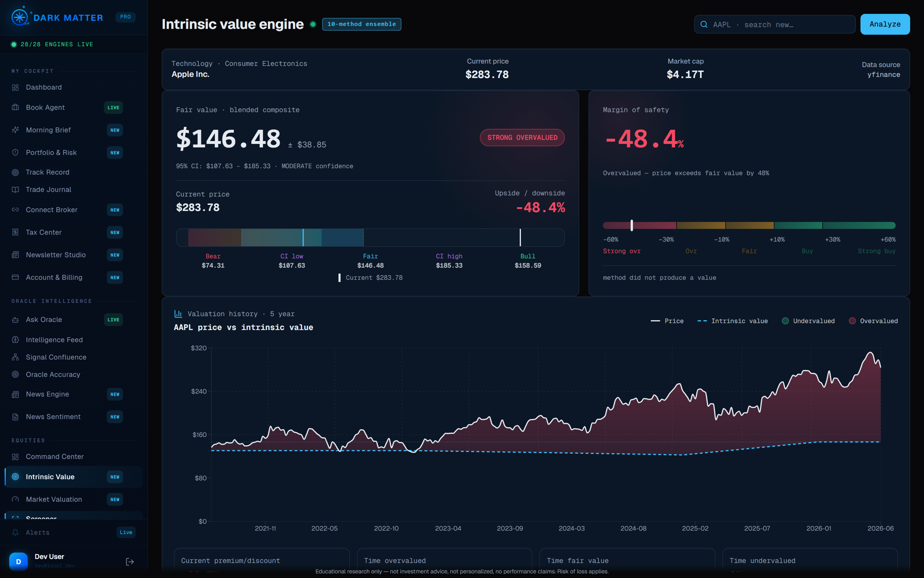
Task: Click the Portfolio & Risk shield icon
Action: (x=15, y=153)
